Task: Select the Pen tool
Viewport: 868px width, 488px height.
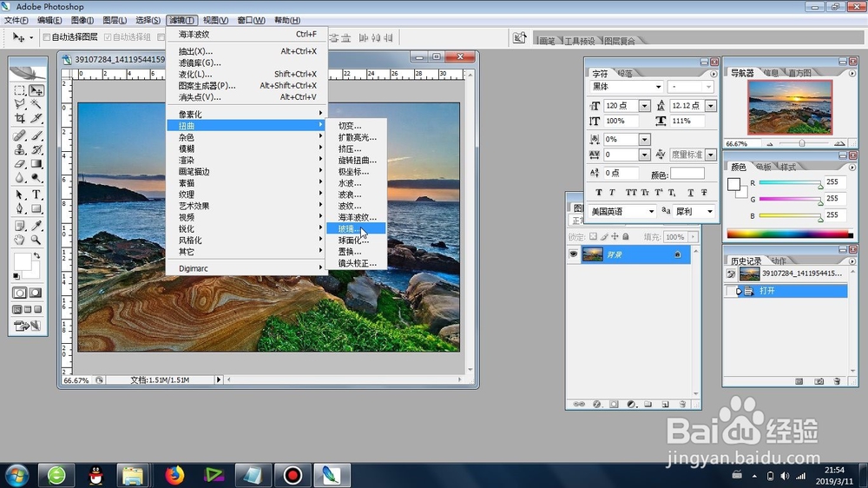Action: [x=20, y=208]
